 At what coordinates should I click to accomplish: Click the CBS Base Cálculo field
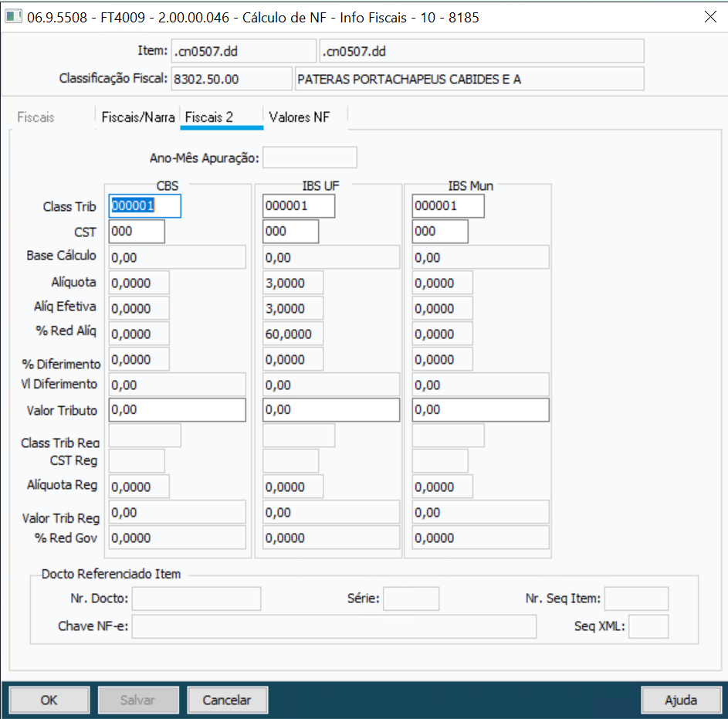[178, 257]
